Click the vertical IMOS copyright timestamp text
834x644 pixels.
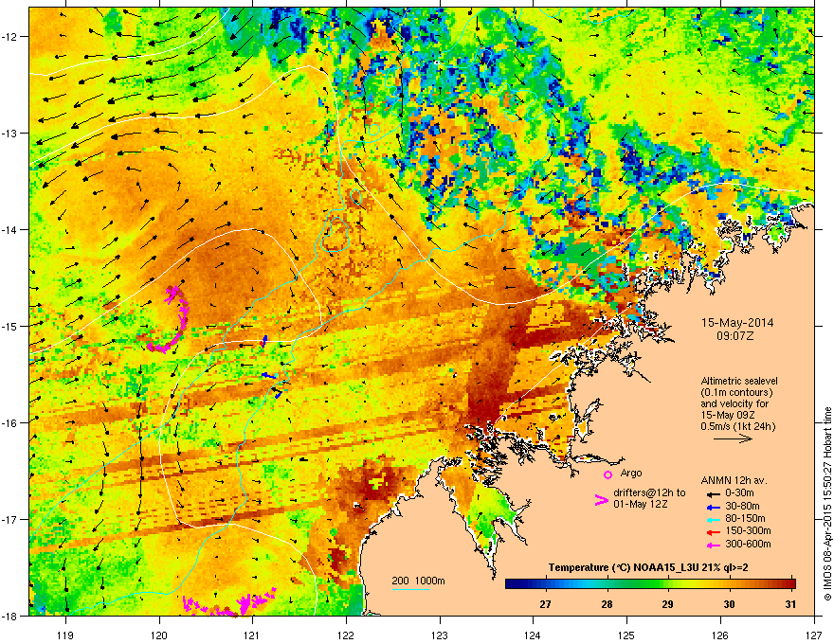click(827, 504)
